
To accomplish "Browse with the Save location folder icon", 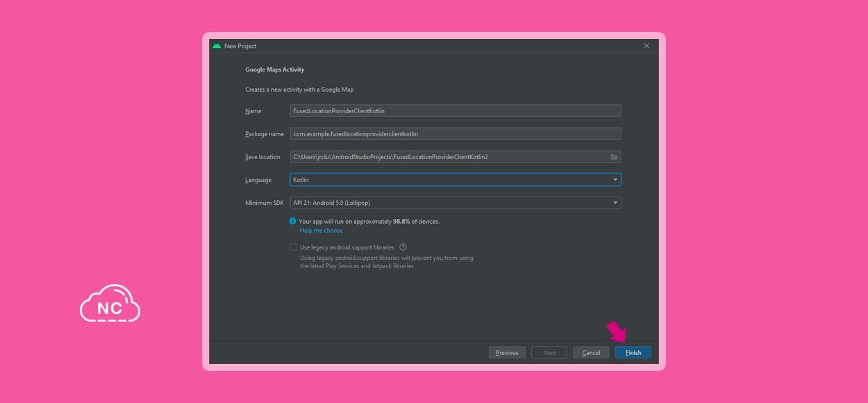I will pyautogui.click(x=614, y=157).
